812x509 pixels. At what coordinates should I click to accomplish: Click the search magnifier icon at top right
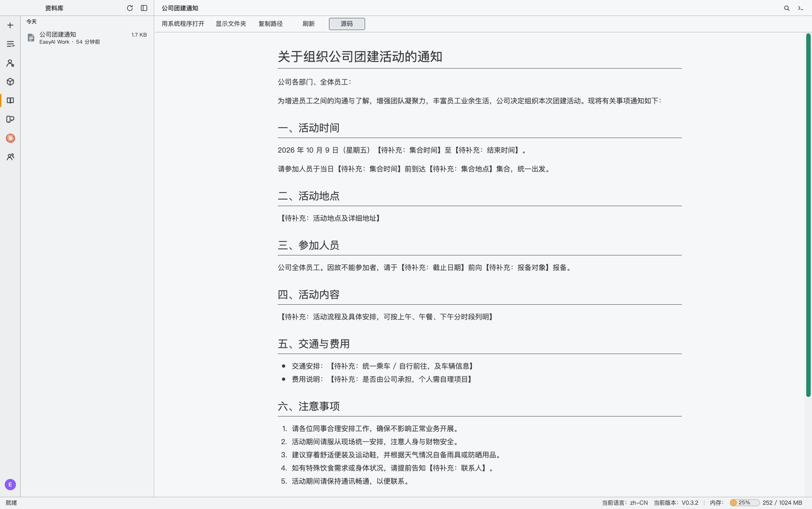[x=787, y=8]
